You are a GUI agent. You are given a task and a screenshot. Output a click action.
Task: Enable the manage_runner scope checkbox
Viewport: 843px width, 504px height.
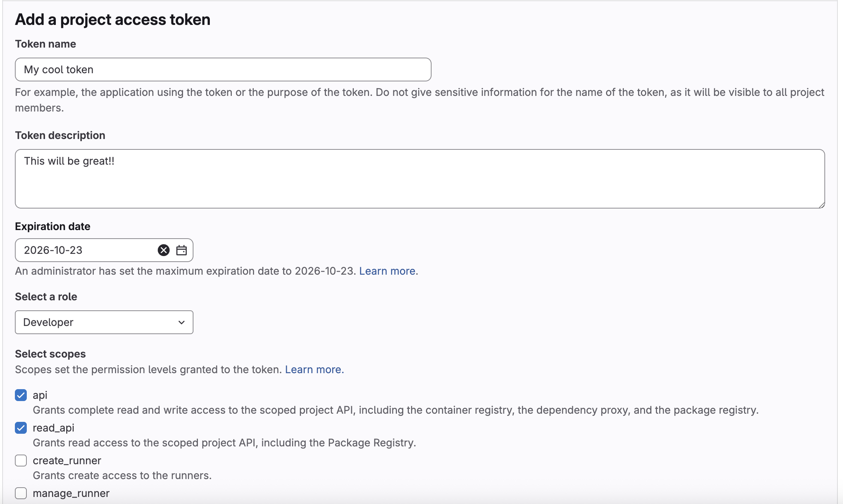pyautogui.click(x=21, y=493)
